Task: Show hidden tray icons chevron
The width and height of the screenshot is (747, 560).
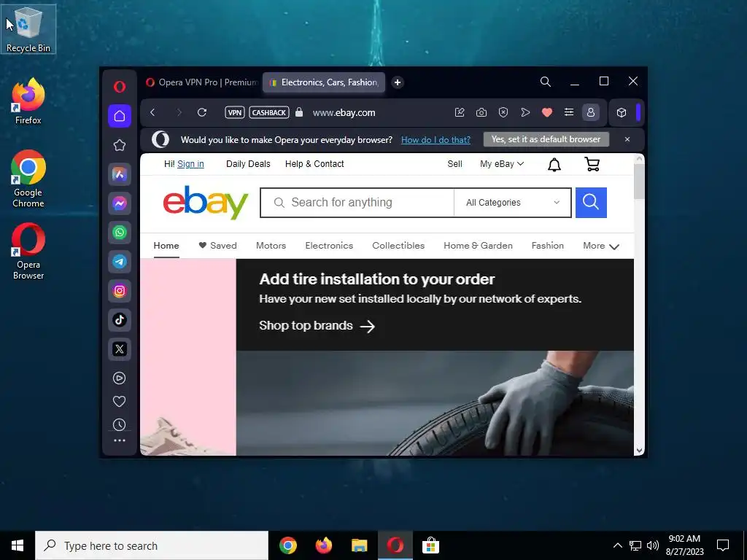Action: coord(617,545)
